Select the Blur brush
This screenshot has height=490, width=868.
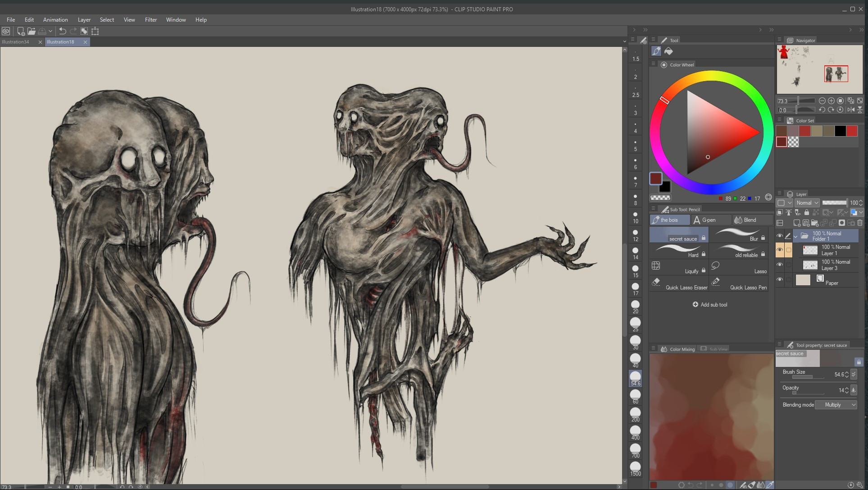(x=738, y=234)
